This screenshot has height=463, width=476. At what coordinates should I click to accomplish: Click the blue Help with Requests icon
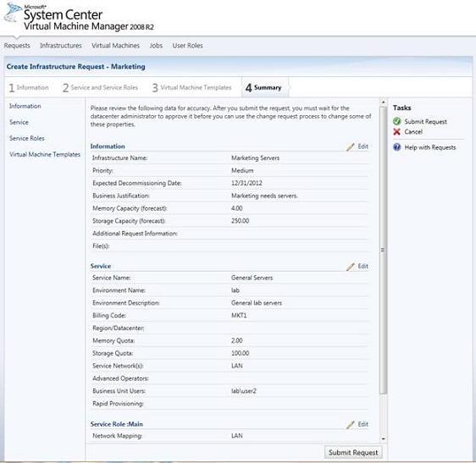click(396, 147)
